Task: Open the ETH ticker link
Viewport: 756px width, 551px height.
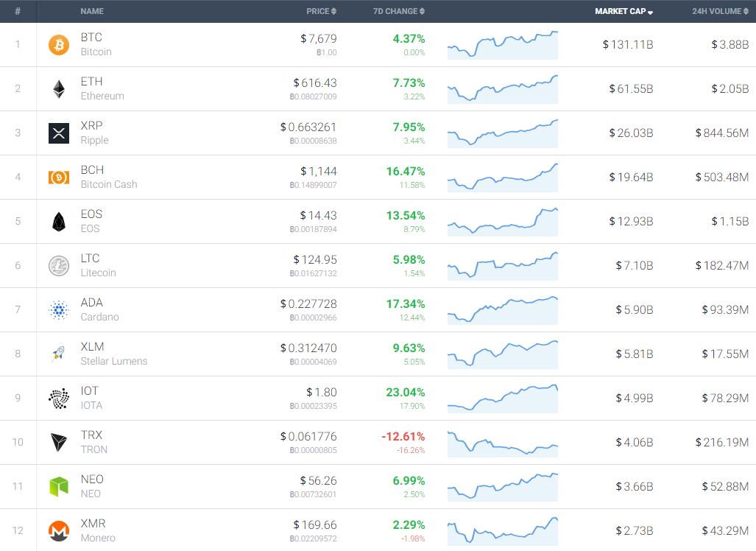Action: point(91,82)
